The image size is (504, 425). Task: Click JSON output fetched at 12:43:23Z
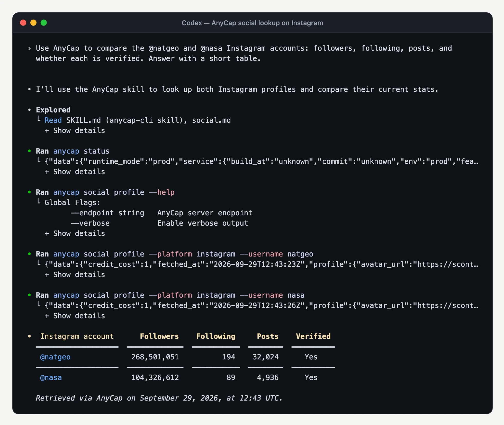(x=261, y=264)
